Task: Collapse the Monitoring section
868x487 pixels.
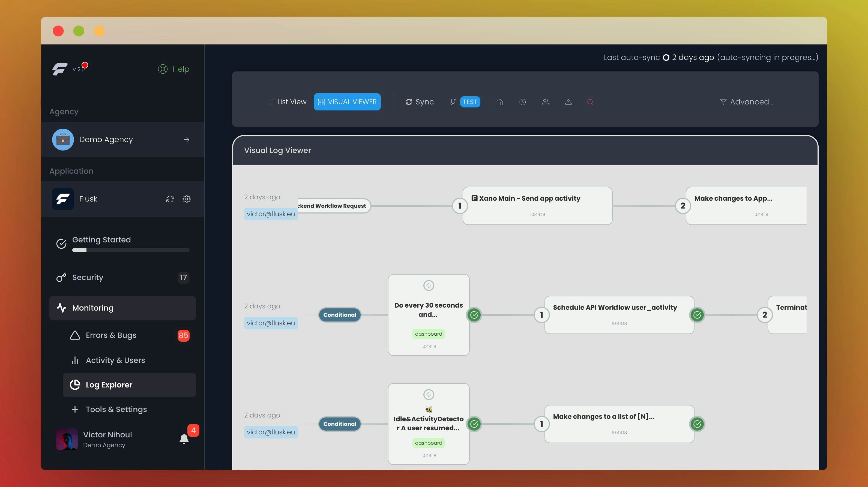Action: point(123,308)
